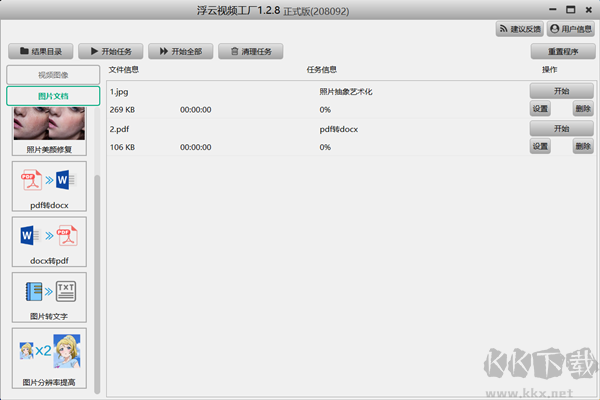Viewport: 600px width, 400px height.
Task: Delete the 1.jpg task with 删除
Action: coord(583,109)
